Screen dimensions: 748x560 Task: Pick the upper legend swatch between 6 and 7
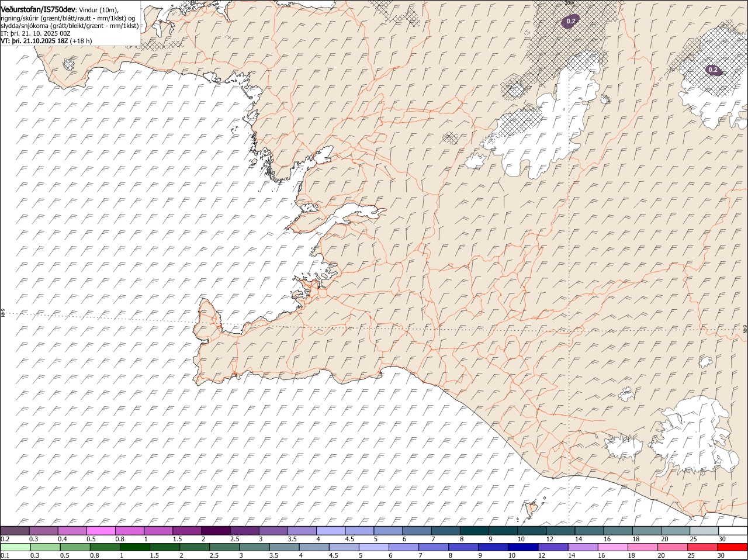pos(417,531)
